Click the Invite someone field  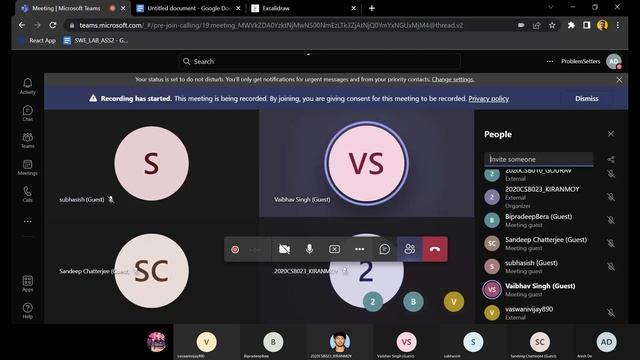pos(539,159)
